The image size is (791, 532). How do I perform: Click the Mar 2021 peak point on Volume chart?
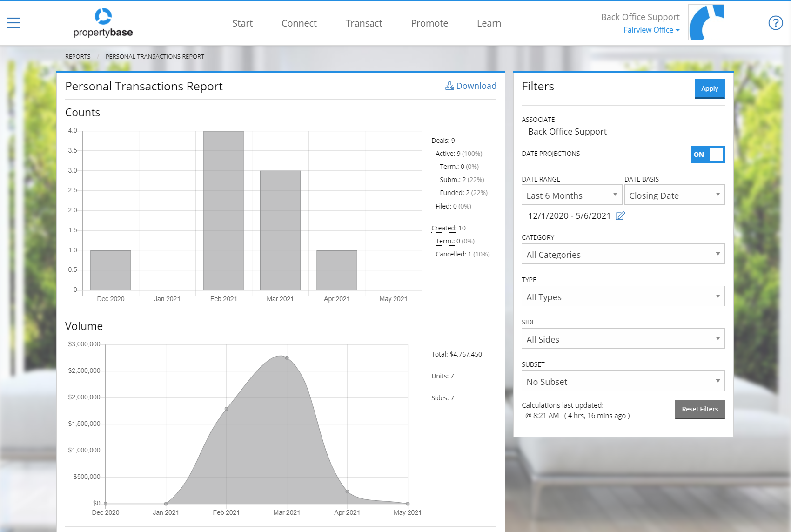tap(286, 357)
